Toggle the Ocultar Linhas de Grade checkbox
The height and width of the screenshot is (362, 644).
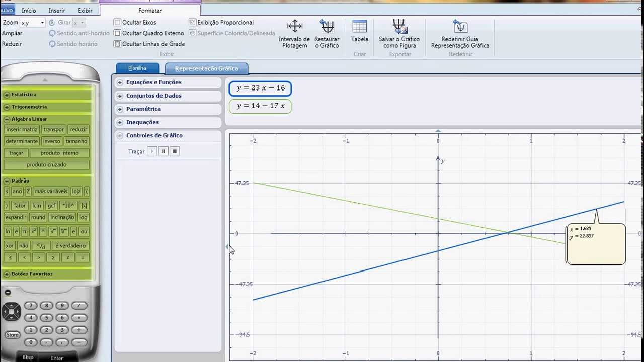[117, 44]
